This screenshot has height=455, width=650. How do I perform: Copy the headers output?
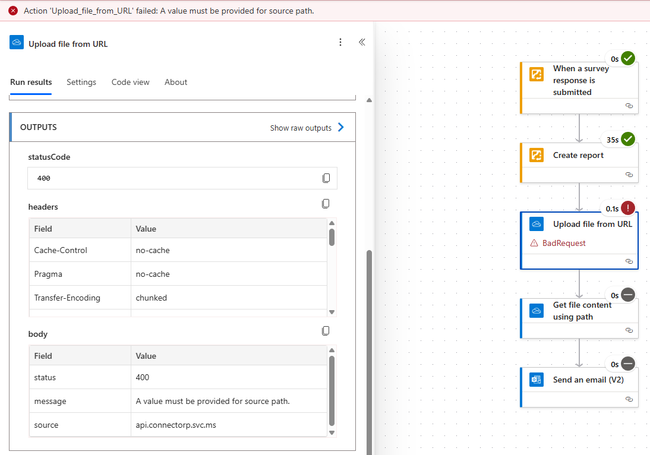click(x=326, y=204)
